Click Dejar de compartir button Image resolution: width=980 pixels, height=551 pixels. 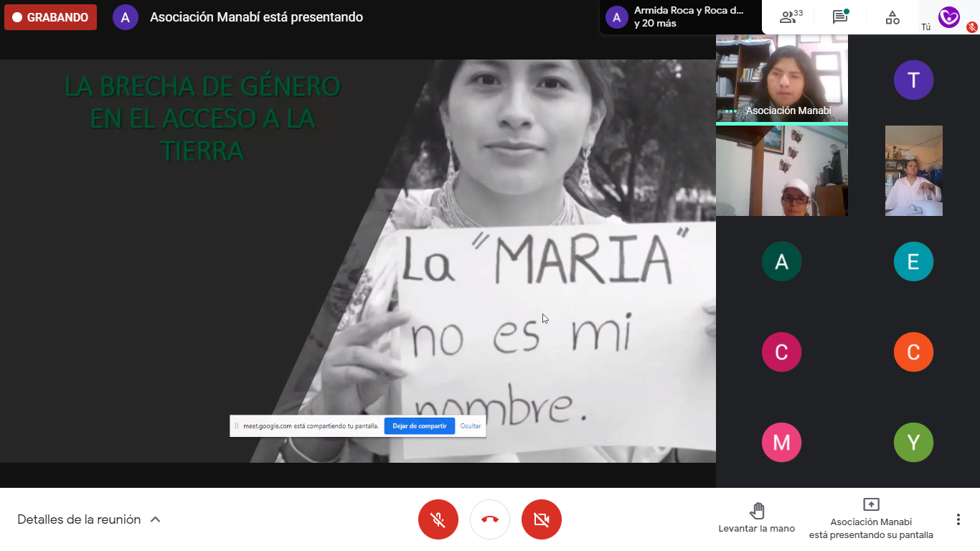419,426
